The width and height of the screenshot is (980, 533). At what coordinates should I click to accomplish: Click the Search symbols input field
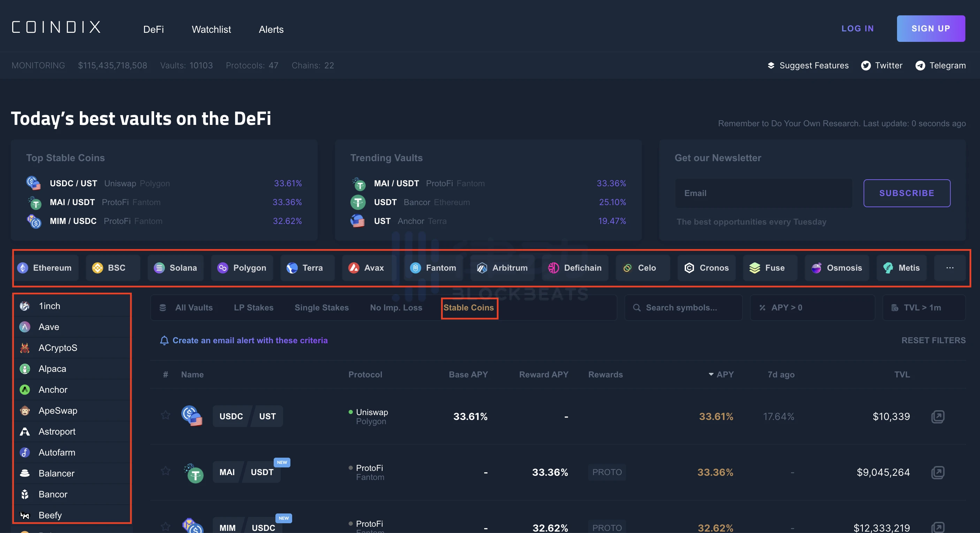(685, 307)
